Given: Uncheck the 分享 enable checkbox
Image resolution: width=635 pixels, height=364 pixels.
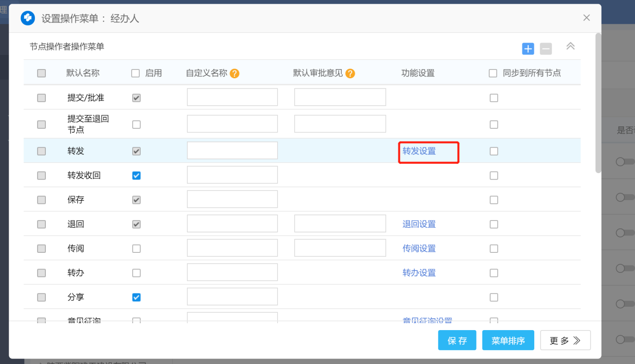Looking at the screenshot, I should (136, 297).
